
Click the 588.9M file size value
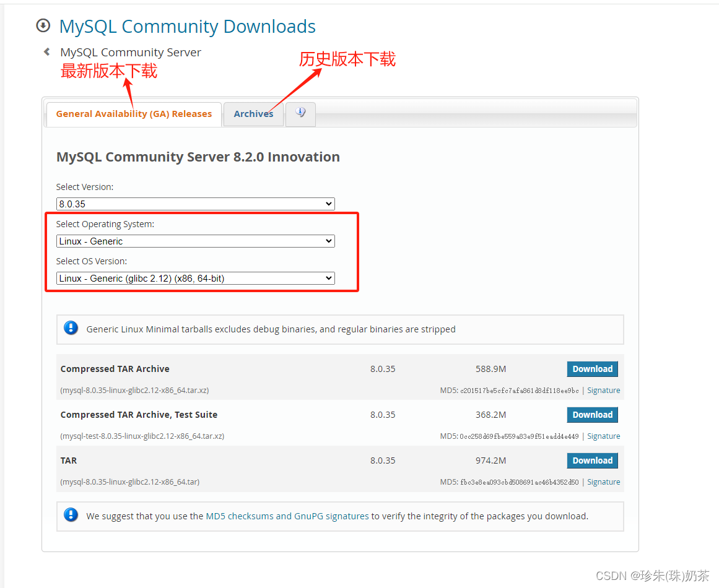490,369
